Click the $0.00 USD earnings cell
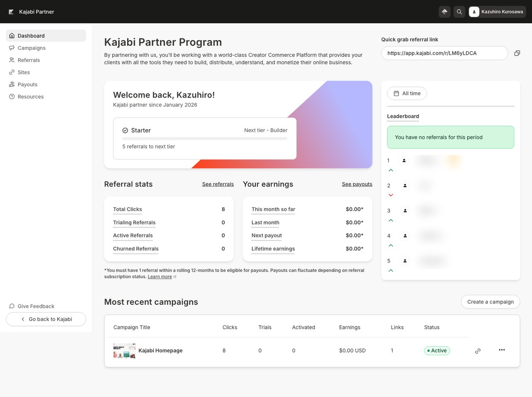 [x=352, y=350]
